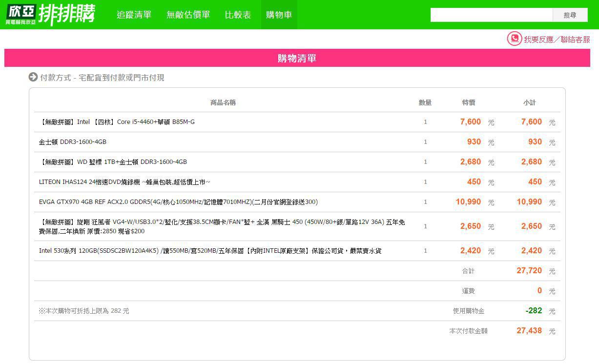This screenshot has width=599, height=364.
Task: Select the 金士頓 DDR3-1600-4GB product name
Action: point(73,142)
